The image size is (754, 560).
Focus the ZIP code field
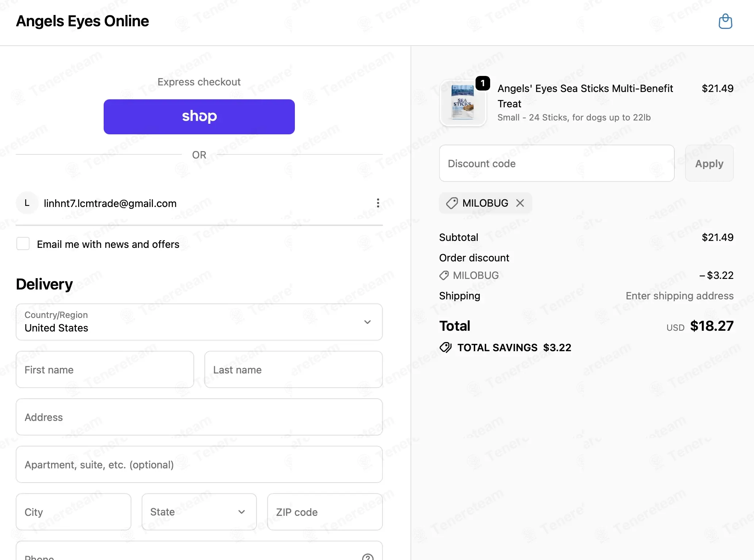[x=325, y=512]
